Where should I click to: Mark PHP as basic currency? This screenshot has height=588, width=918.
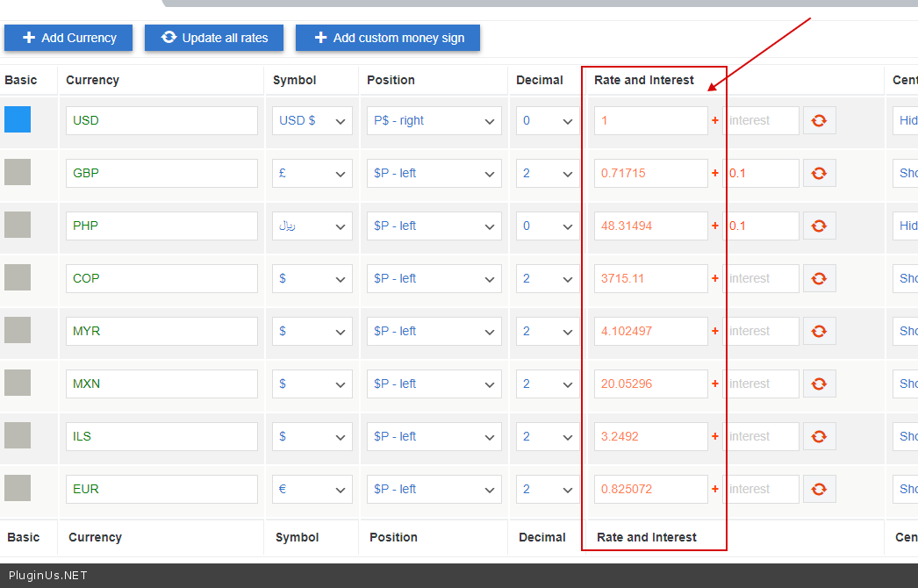click(18, 225)
